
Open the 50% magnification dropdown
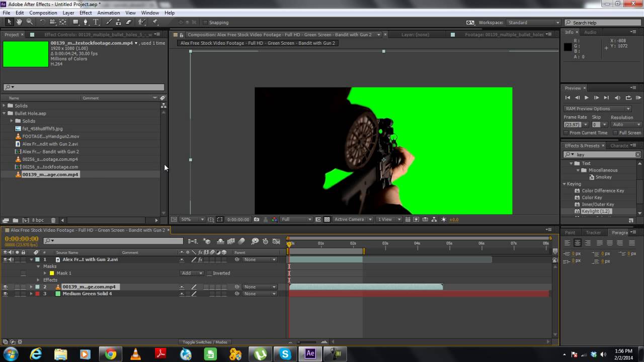click(x=192, y=219)
